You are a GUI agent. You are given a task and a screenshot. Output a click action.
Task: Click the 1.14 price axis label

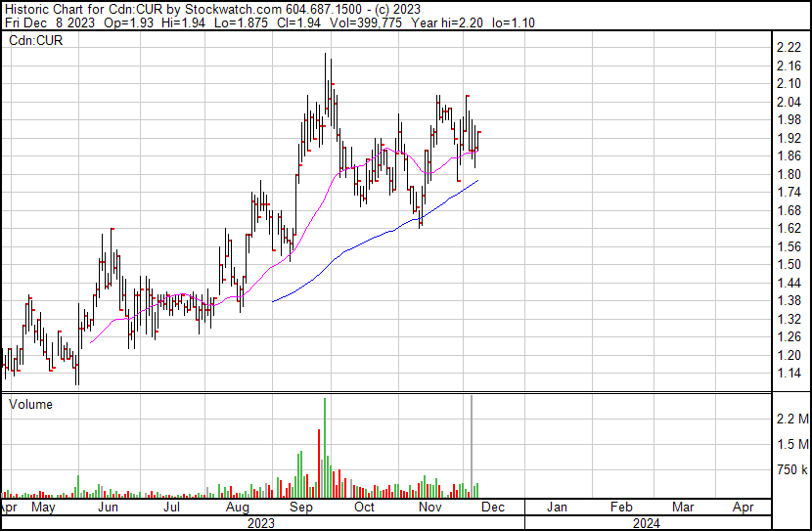(x=789, y=373)
